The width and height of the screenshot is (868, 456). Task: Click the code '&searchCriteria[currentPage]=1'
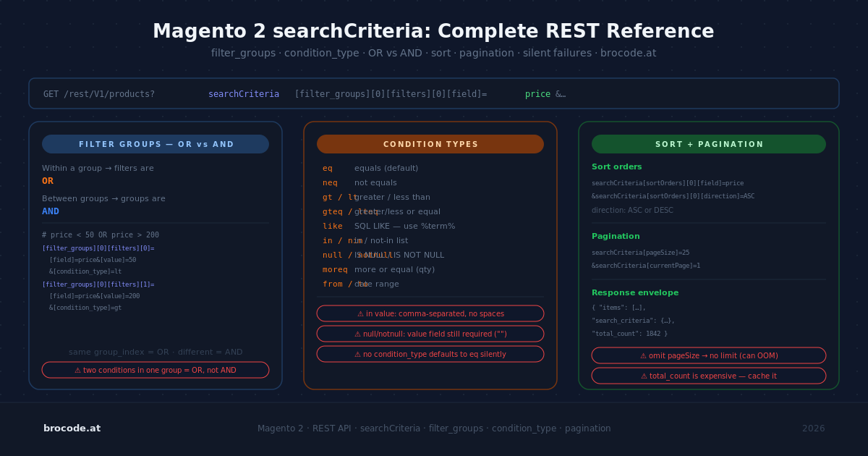(646, 266)
